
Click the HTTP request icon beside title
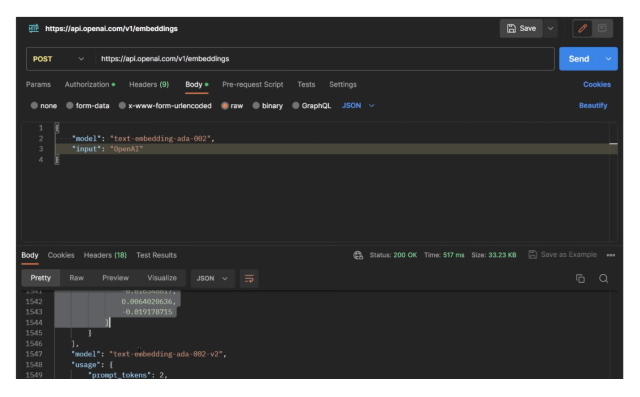pos(33,29)
